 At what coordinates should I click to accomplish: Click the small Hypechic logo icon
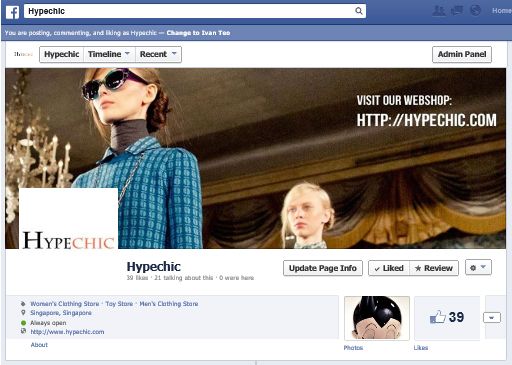pos(23,54)
